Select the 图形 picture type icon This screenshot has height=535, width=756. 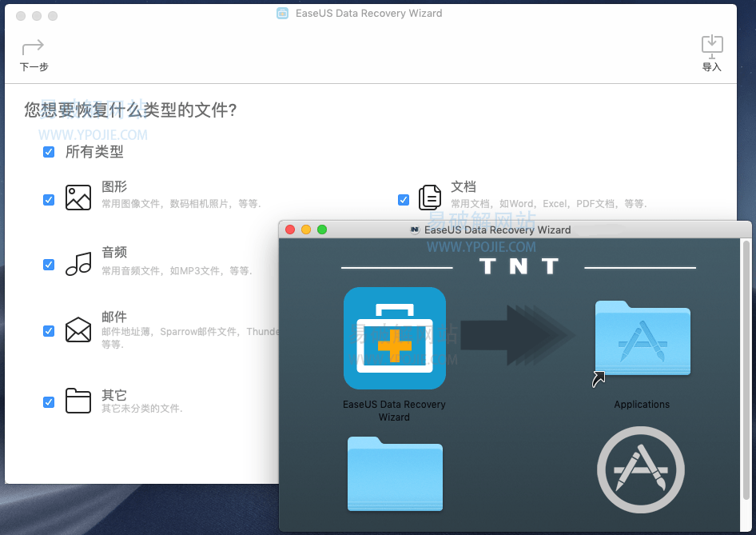click(78, 198)
